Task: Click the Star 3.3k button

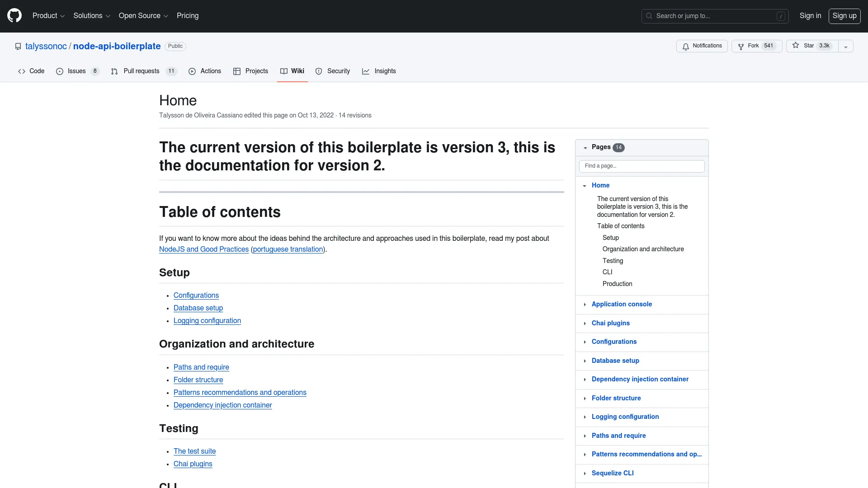Action: 812,46
